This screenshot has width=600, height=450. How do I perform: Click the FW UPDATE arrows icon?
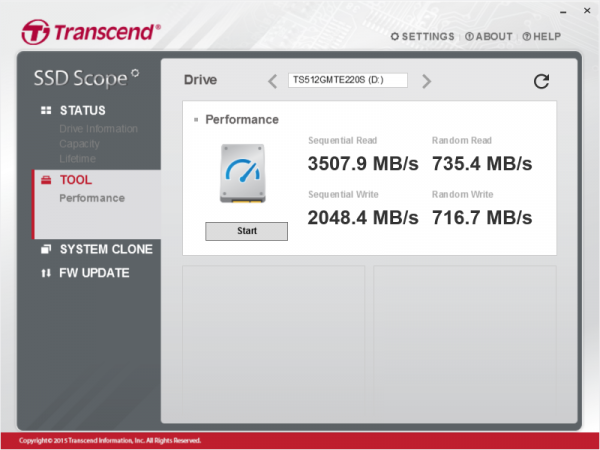click(x=46, y=273)
